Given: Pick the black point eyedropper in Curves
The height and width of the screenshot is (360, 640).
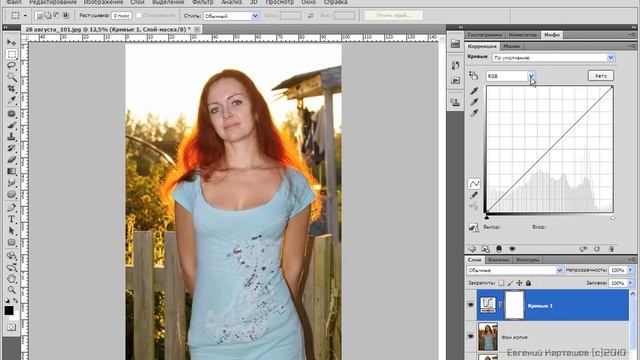Looking at the screenshot, I should click(x=474, y=91).
